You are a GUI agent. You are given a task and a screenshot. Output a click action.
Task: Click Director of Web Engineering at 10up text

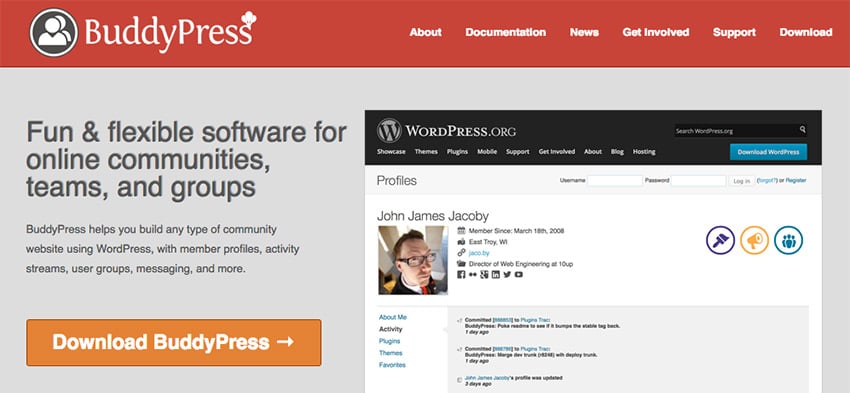point(521,264)
